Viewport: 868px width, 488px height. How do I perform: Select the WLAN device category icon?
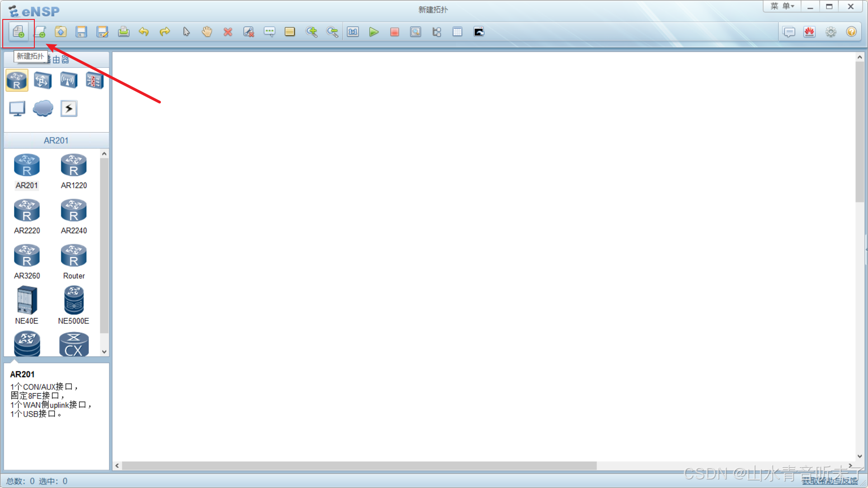[x=69, y=81]
